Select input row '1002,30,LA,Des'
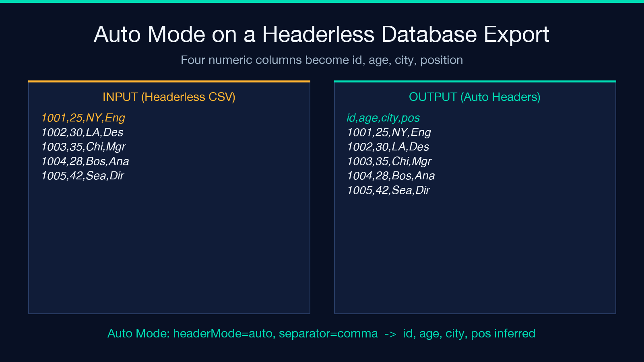 82,132
